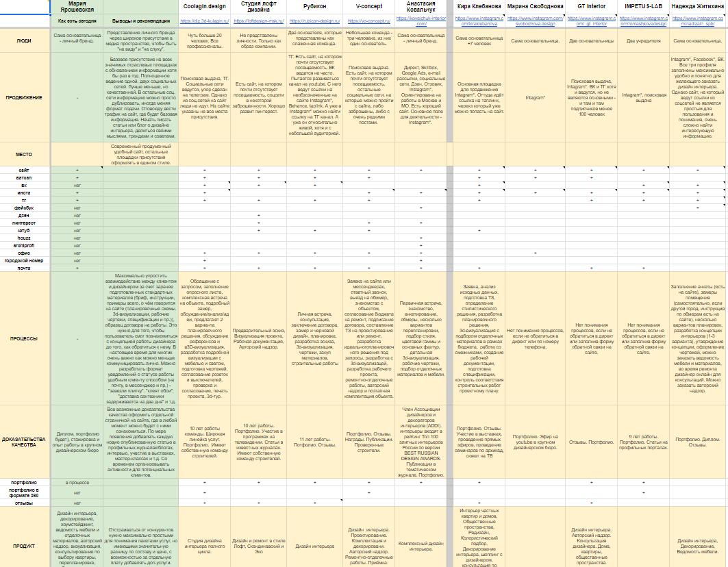Select the 'в процессе' portfolio cell
Image resolution: width=728 pixels, height=567 pixels.
(77, 483)
